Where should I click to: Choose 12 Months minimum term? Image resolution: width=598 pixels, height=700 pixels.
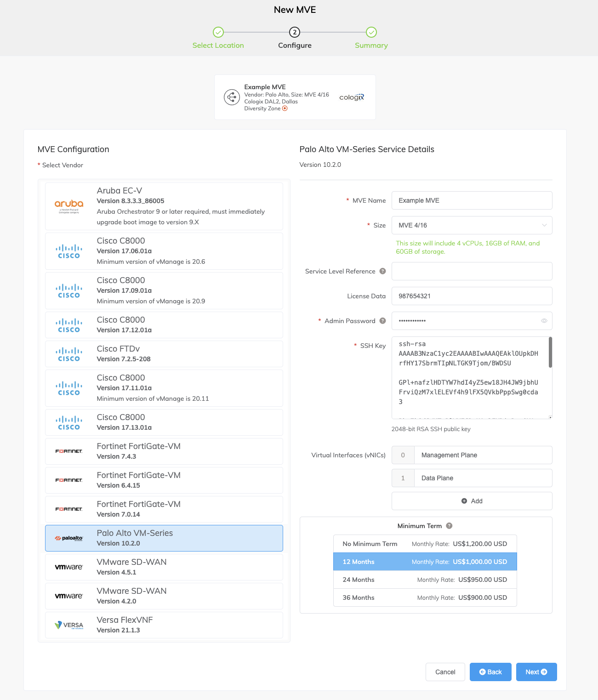pos(425,562)
